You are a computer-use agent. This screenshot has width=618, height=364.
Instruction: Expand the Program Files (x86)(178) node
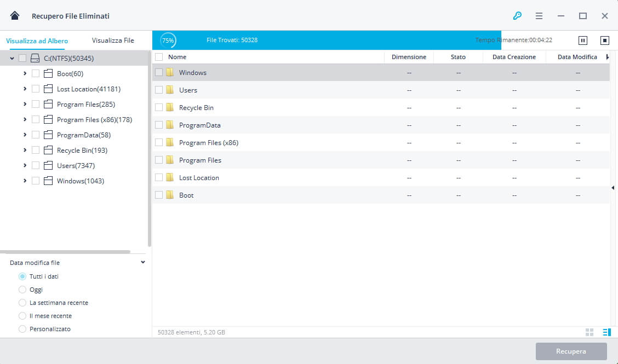pos(25,120)
